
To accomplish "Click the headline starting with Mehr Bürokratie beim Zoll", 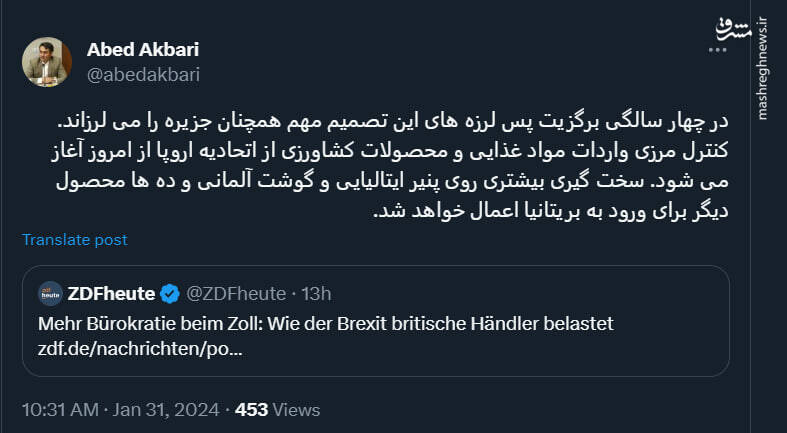I will (325, 324).
